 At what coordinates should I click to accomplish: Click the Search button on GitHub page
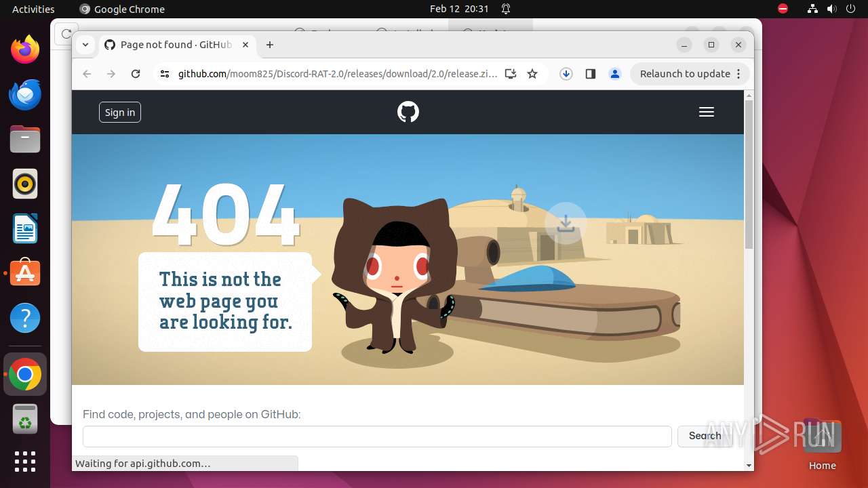click(x=705, y=436)
